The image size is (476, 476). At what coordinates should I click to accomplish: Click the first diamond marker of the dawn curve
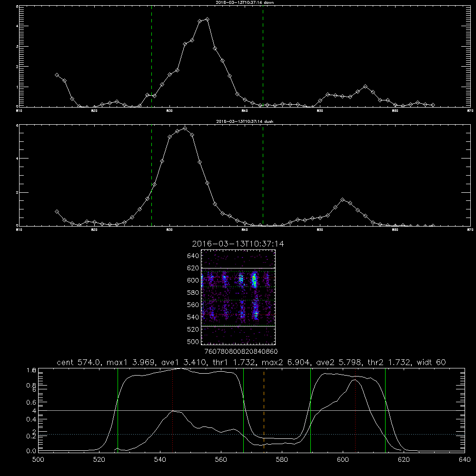click(x=57, y=75)
